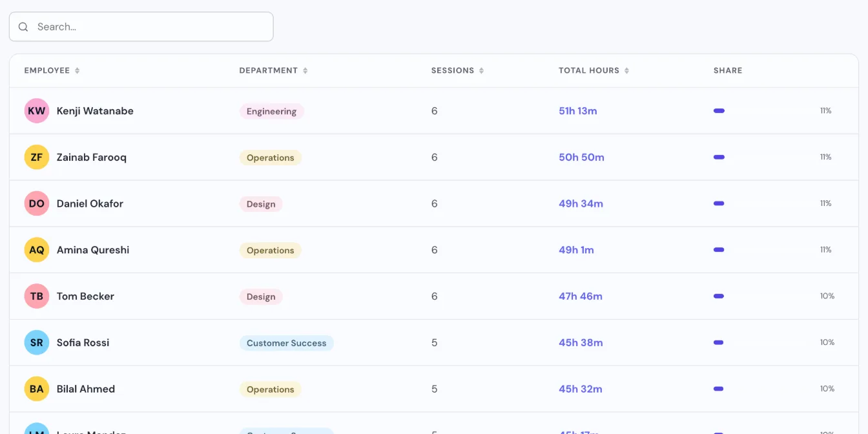This screenshot has width=868, height=434.
Task: Click the Engineering tag for Kenji Watanabe
Action: coord(272,111)
